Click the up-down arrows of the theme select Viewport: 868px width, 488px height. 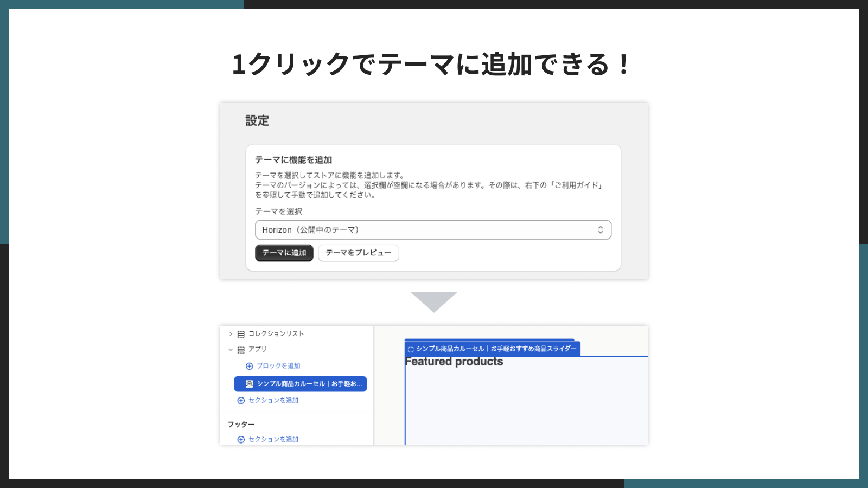[601, 230]
